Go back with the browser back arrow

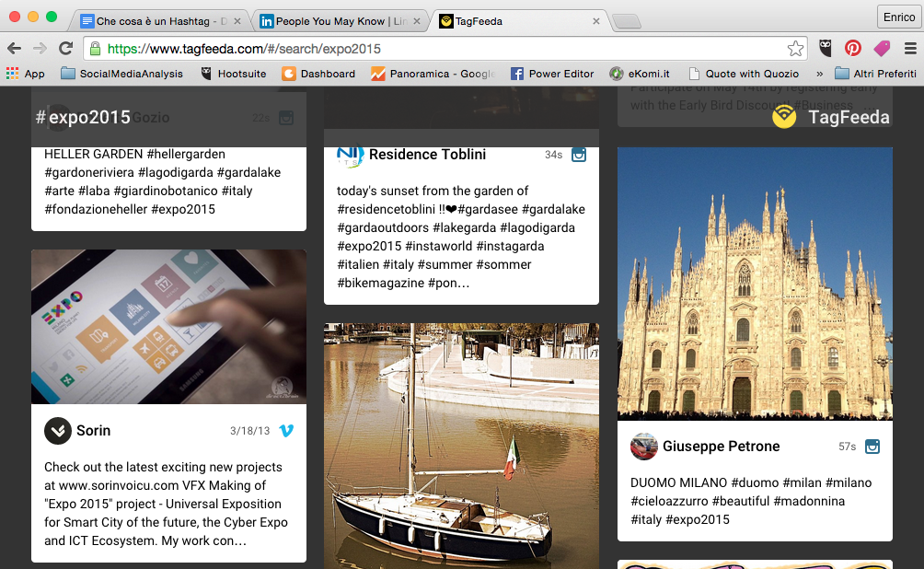point(15,49)
